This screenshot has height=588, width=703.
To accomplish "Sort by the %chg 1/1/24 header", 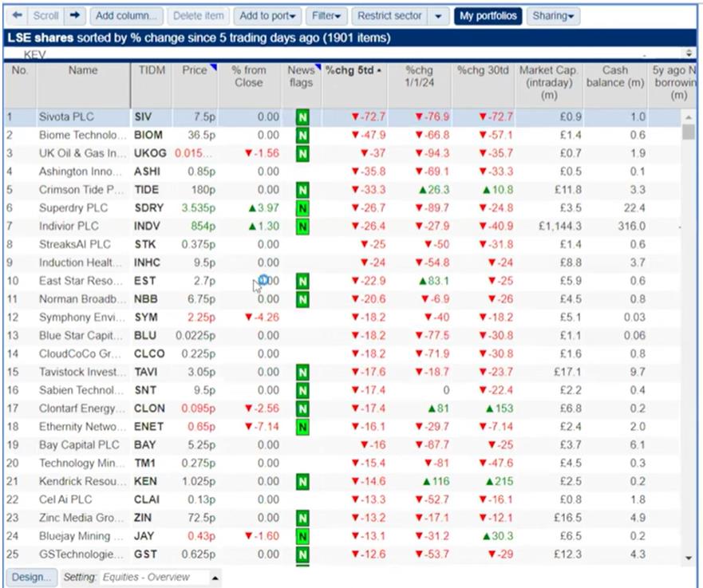I will [x=420, y=85].
